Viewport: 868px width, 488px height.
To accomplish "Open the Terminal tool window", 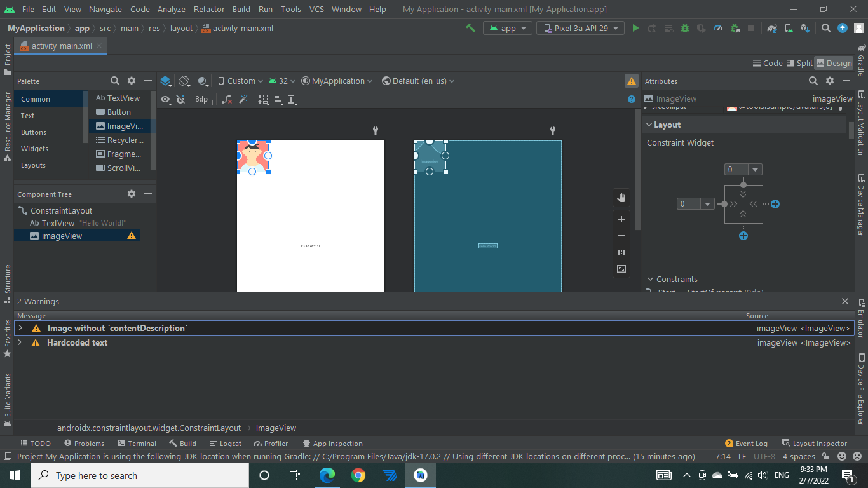I will pyautogui.click(x=137, y=444).
